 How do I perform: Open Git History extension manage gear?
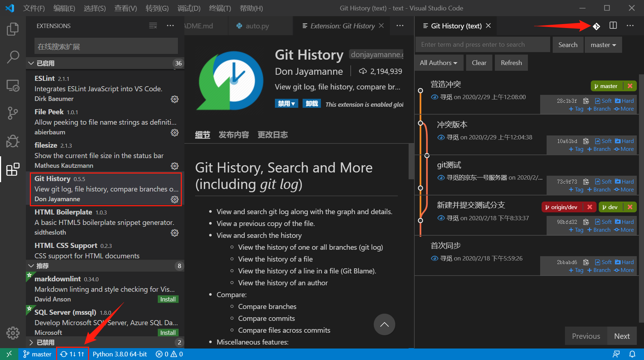point(175,199)
